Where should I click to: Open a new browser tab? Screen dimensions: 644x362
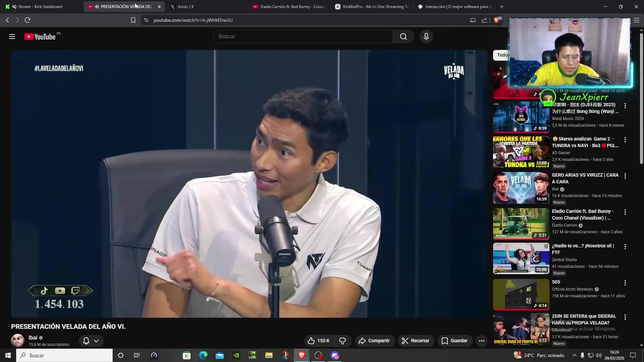click(x=502, y=7)
